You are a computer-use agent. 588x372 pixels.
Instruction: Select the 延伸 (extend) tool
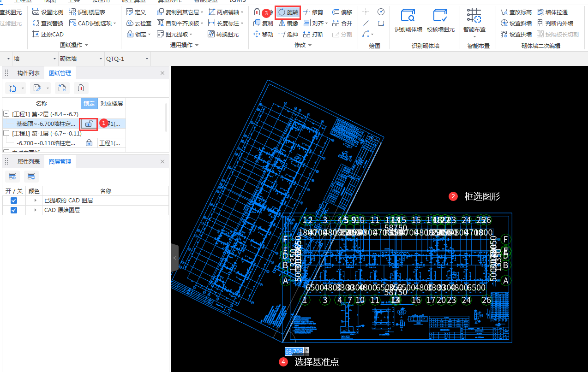pyautogui.click(x=288, y=34)
